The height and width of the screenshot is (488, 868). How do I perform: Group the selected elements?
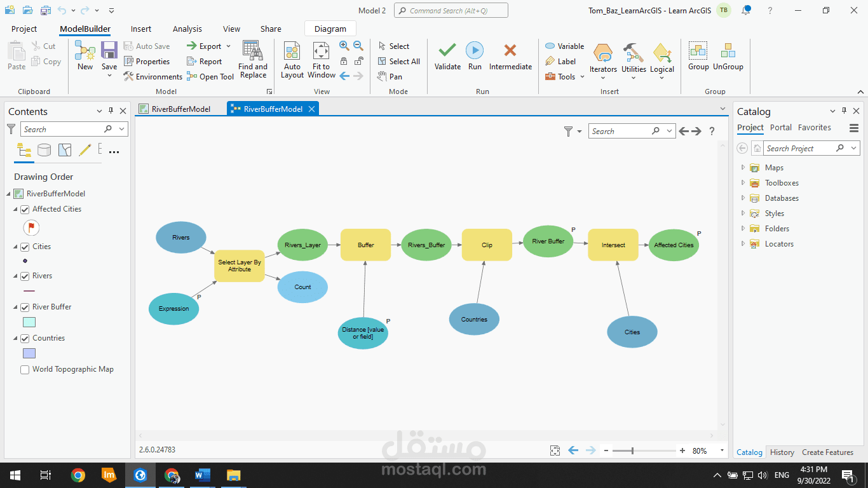pos(698,56)
